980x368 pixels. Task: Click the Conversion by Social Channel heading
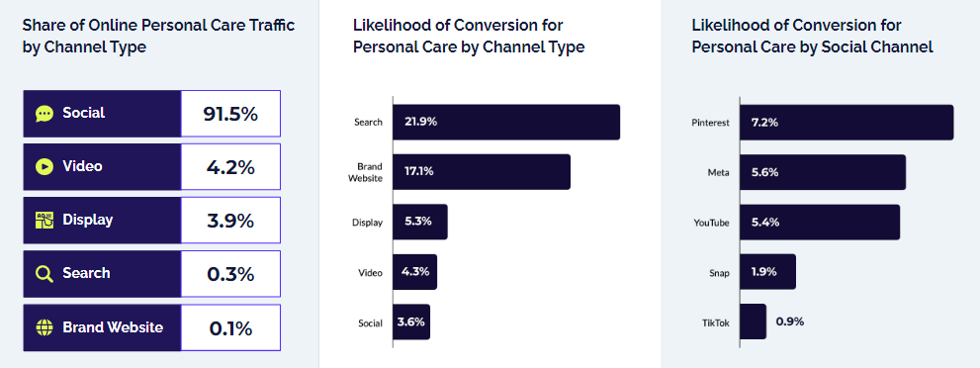(x=812, y=37)
